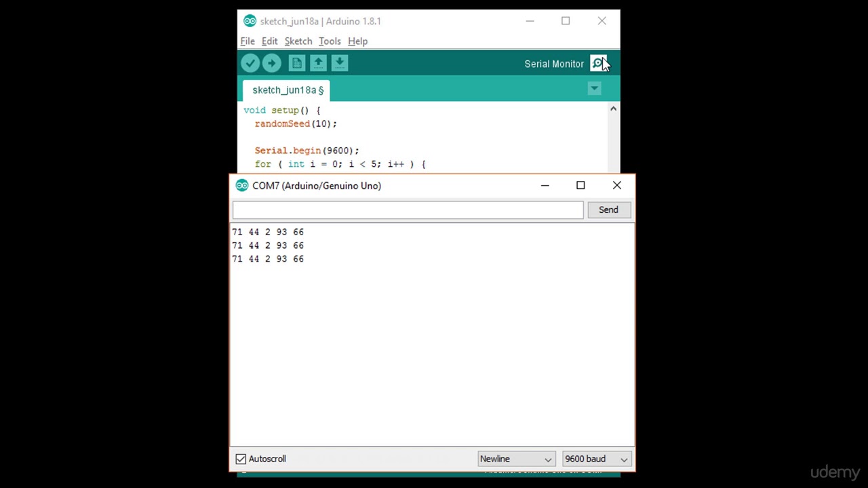The image size is (868, 488).
Task: Click the Upload arrow icon
Action: click(x=271, y=63)
